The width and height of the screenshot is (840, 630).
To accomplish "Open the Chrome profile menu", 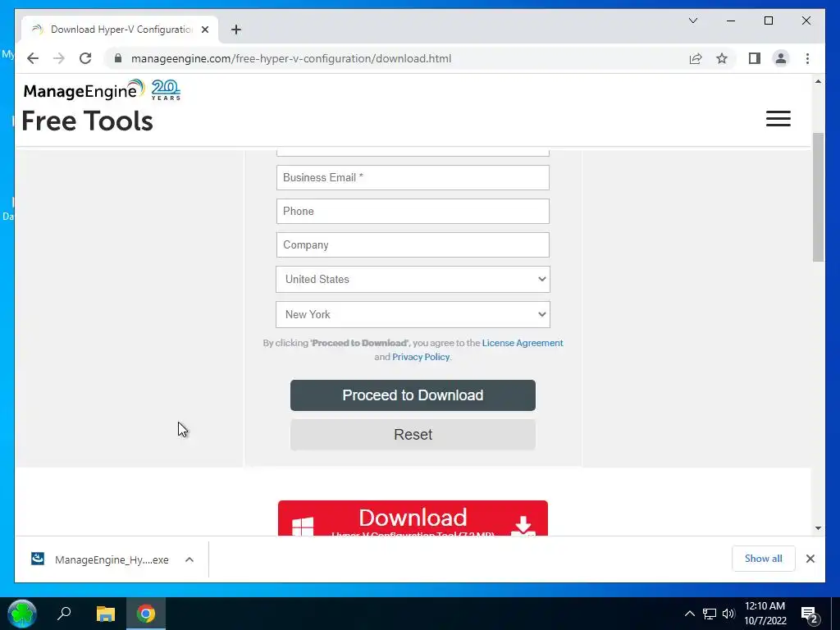I will [781, 58].
